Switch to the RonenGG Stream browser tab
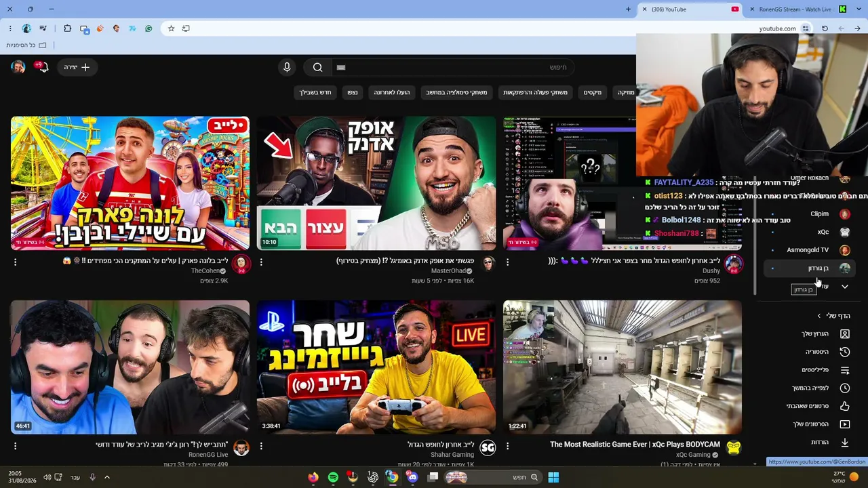The height and width of the screenshot is (488, 868). [x=798, y=9]
